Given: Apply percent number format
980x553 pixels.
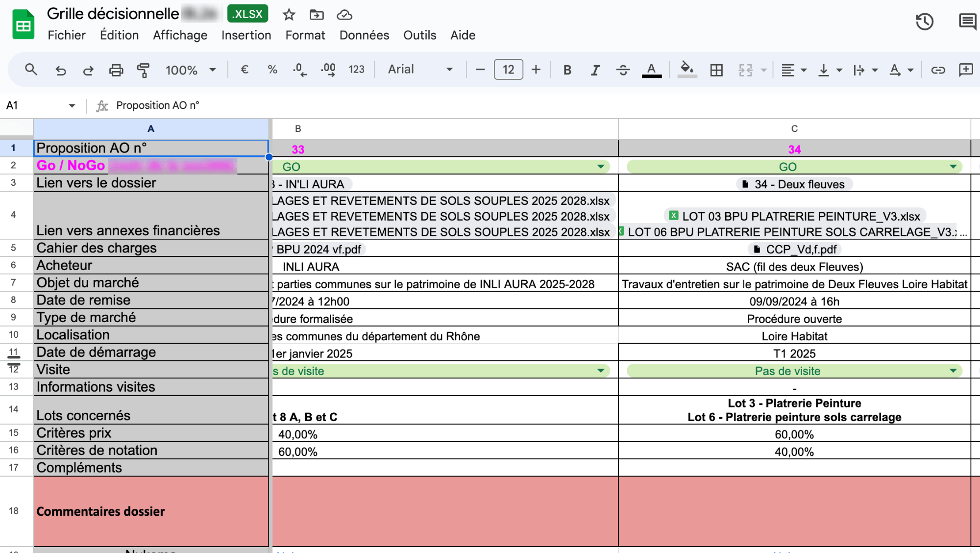Looking at the screenshot, I should 272,70.
